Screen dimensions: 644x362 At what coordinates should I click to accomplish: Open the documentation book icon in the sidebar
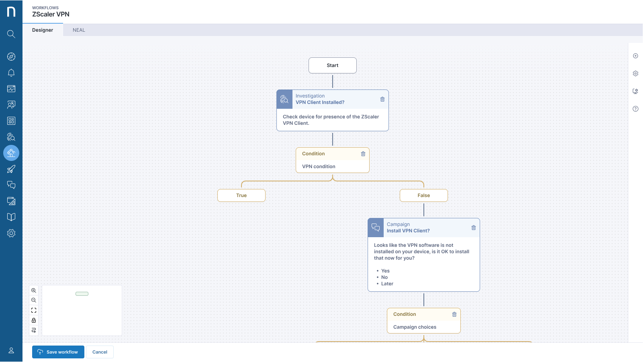click(x=11, y=217)
